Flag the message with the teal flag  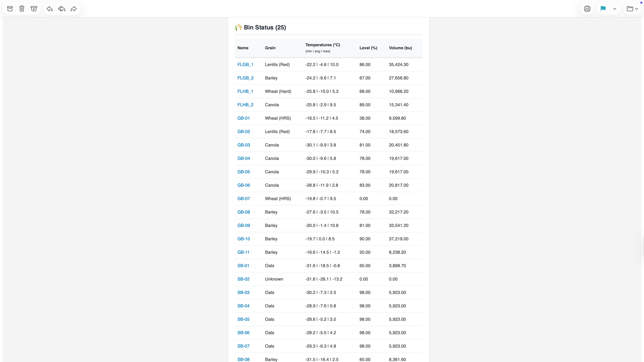(x=603, y=9)
